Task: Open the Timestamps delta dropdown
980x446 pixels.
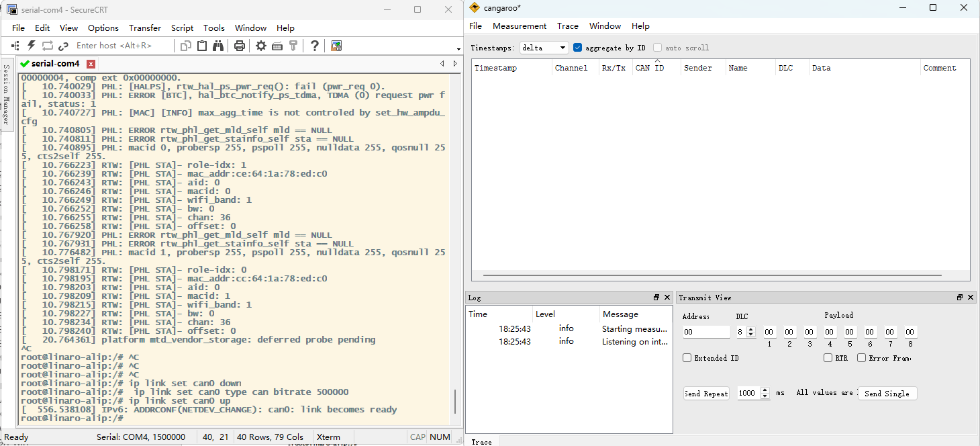Action: point(544,48)
